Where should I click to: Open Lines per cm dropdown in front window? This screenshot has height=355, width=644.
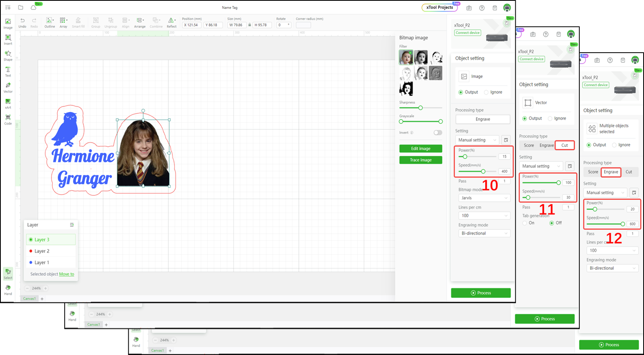[484, 215]
